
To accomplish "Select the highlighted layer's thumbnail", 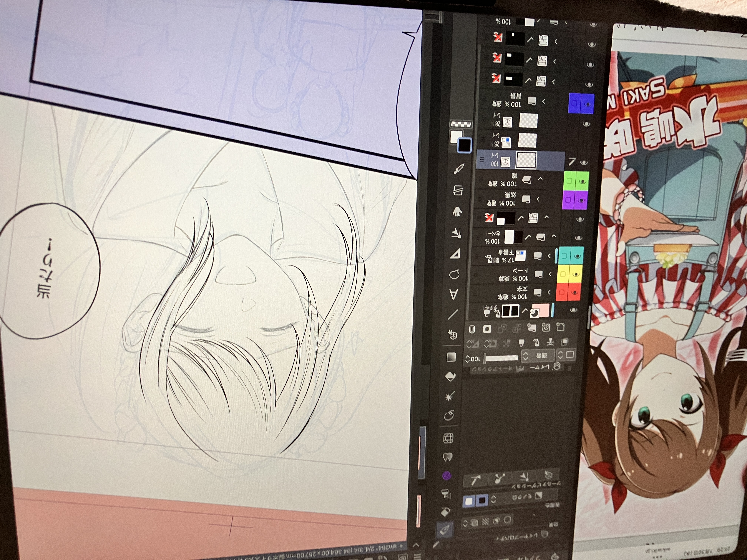I will coord(526,160).
